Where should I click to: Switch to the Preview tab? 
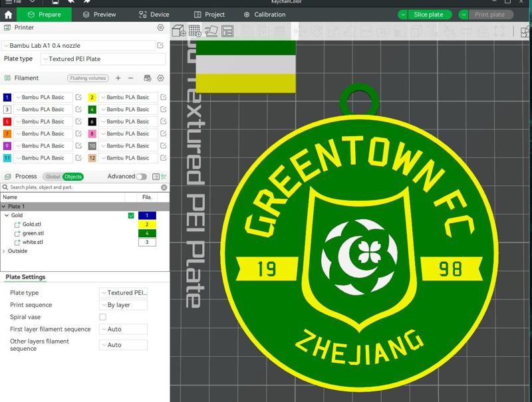point(99,15)
